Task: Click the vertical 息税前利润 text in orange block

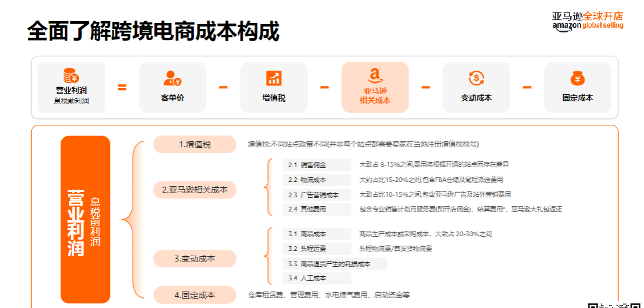Action: tap(95, 222)
